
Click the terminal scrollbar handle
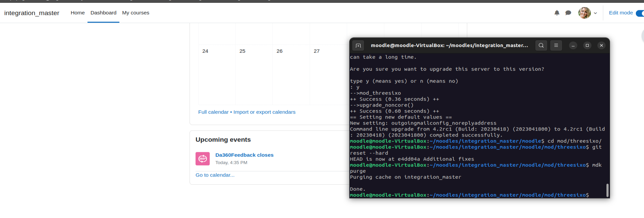(x=608, y=190)
